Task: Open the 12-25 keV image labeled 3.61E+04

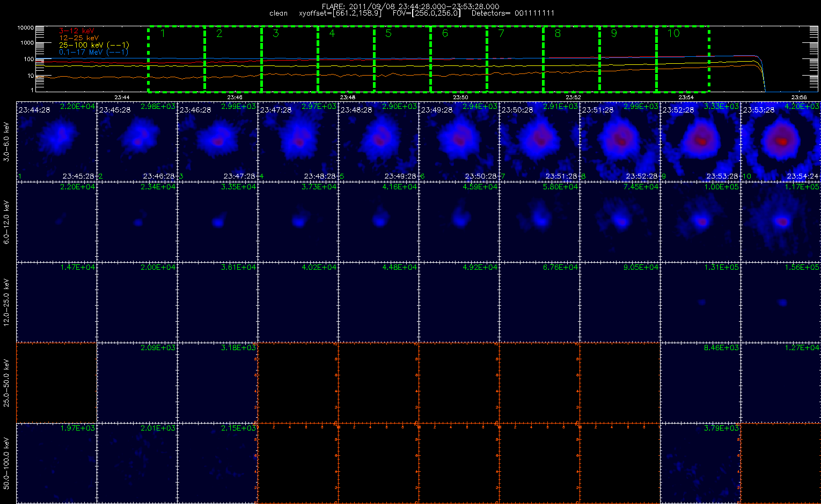Action: [x=218, y=302]
